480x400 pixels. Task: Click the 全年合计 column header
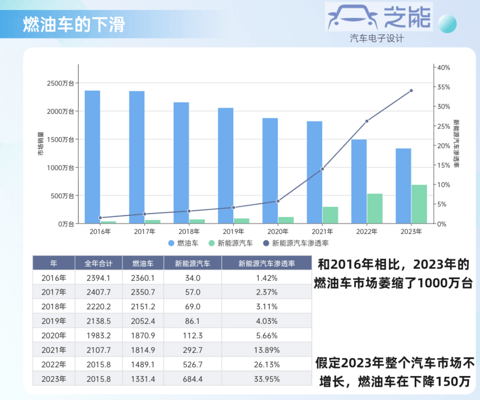click(x=98, y=263)
